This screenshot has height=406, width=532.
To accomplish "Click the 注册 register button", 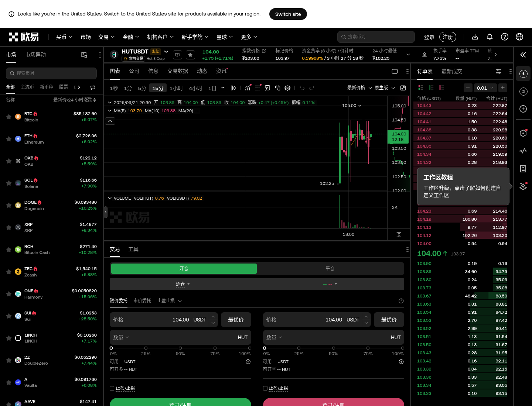I will pyautogui.click(x=448, y=37).
